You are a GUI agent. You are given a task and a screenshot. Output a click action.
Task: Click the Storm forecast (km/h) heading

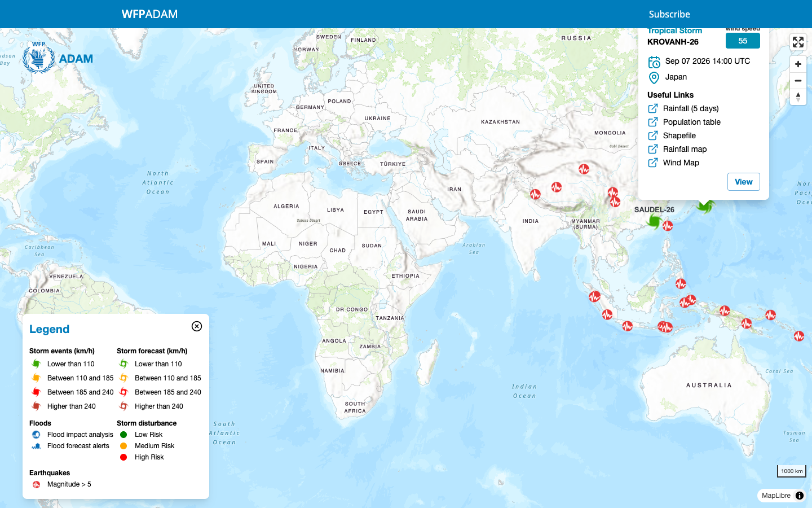coord(152,351)
